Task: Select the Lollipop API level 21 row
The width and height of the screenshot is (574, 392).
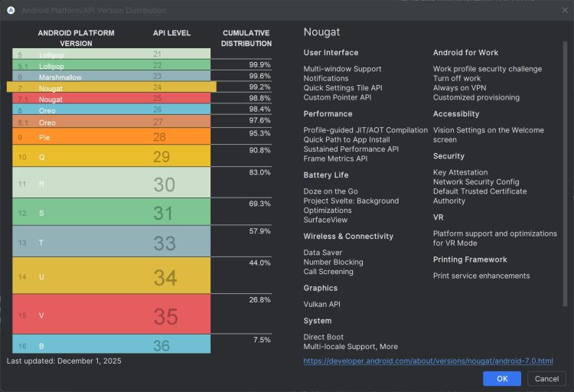Action: pyautogui.click(x=111, y=54)
